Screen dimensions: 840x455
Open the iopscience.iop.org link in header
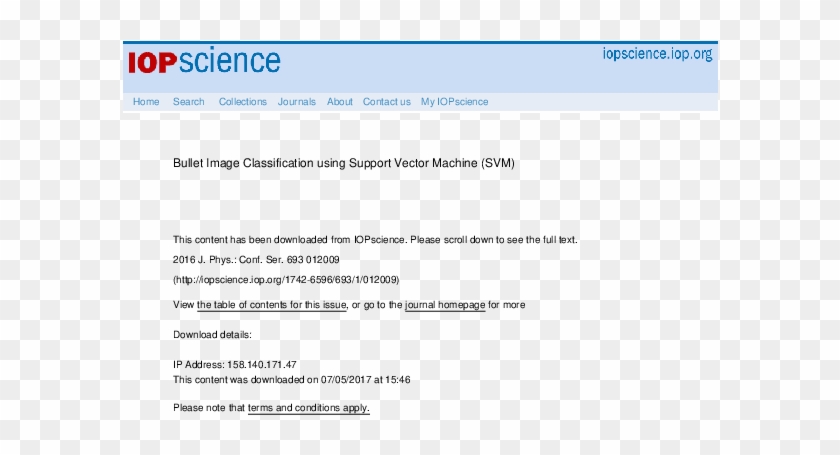point(657,54)
